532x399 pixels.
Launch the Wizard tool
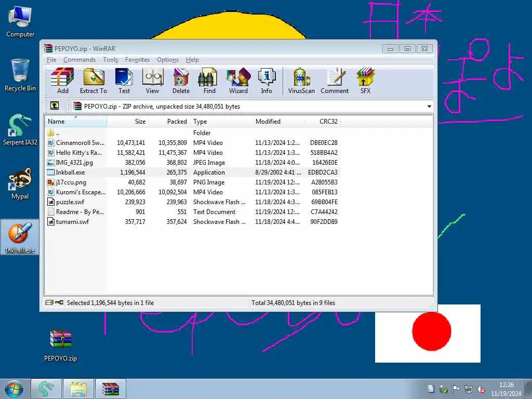[238, 81]
